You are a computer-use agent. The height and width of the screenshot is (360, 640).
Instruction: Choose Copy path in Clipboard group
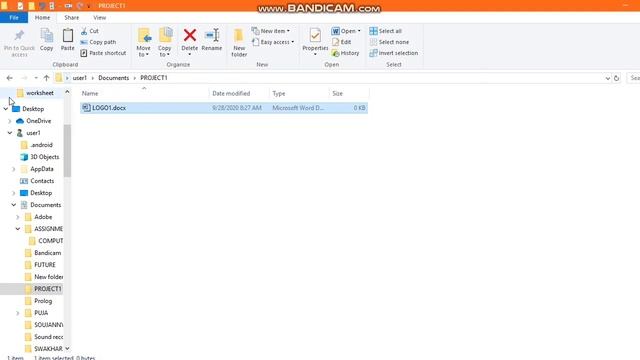[x=98, y=42]
